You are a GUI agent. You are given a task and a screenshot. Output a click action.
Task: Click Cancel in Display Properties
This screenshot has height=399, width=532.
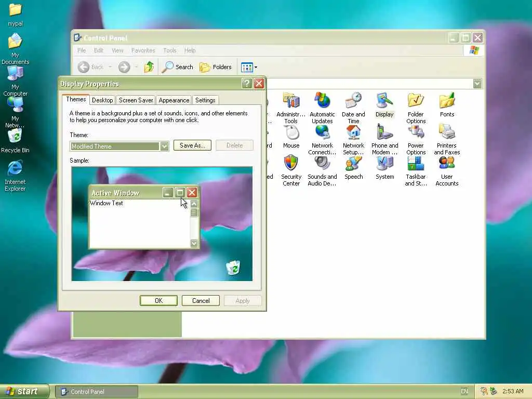(201, 301)
